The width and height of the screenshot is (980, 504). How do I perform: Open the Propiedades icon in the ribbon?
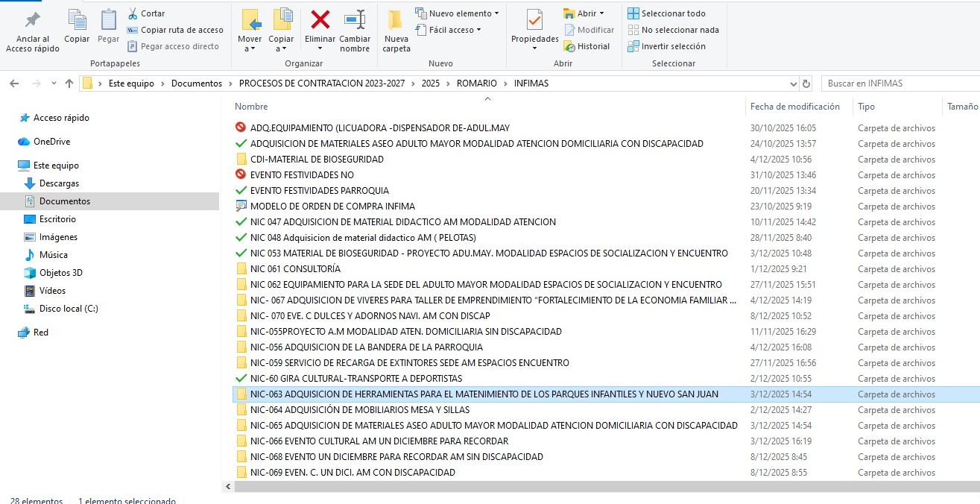[x=534, y=20]
